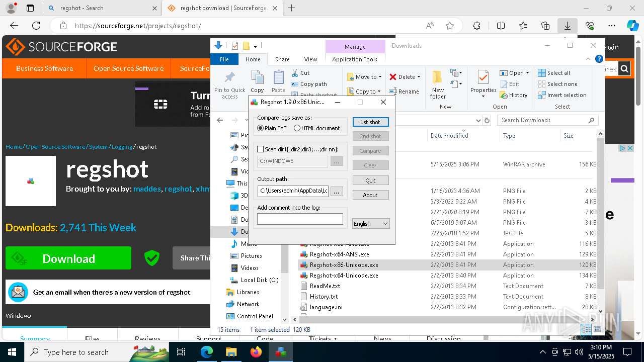Click the output path text field

coord(293,192)
